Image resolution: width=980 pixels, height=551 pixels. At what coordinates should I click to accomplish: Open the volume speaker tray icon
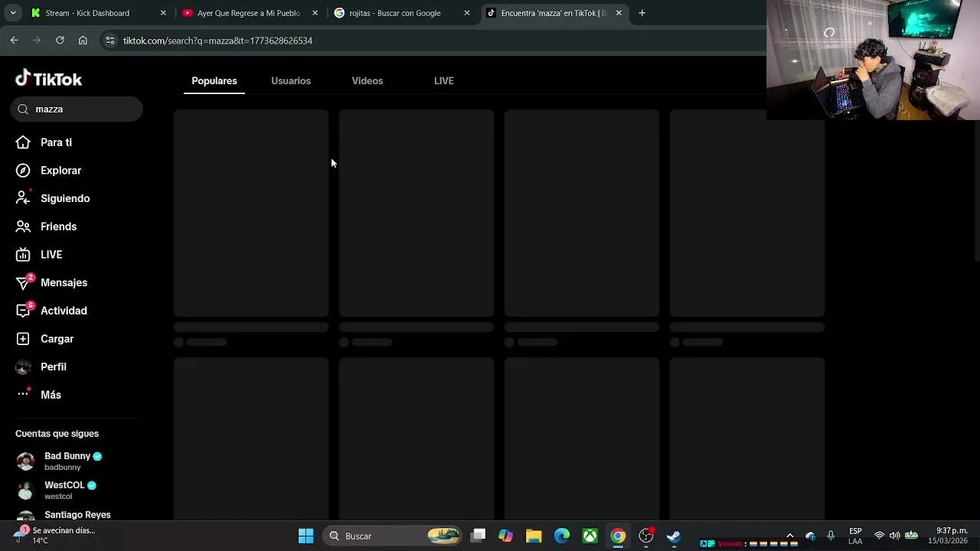click(x=894, y=536)
